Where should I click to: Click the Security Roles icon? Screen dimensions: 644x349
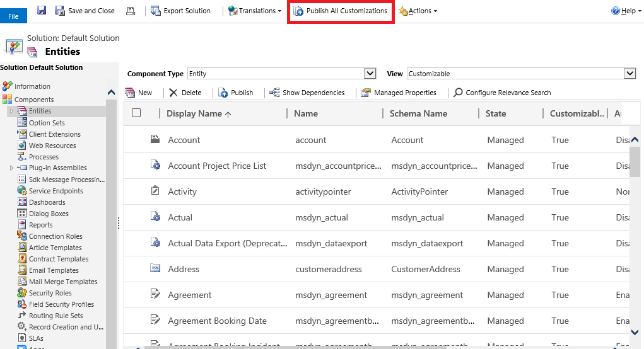click(22, 293)
